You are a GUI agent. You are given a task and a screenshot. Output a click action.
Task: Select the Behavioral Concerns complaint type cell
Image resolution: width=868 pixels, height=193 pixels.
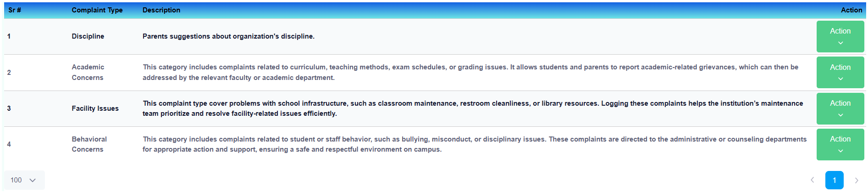point(89,144)
